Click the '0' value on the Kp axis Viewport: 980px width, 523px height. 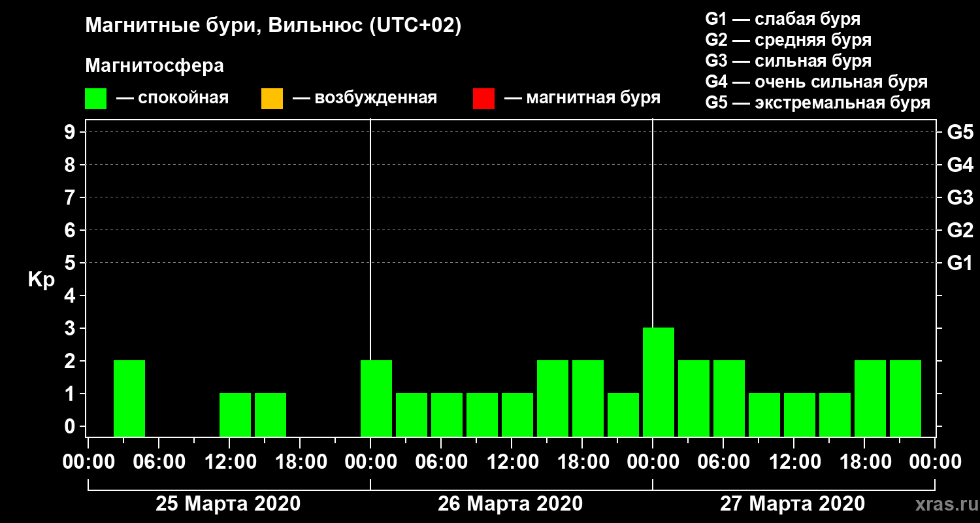(x=71, y=427)
